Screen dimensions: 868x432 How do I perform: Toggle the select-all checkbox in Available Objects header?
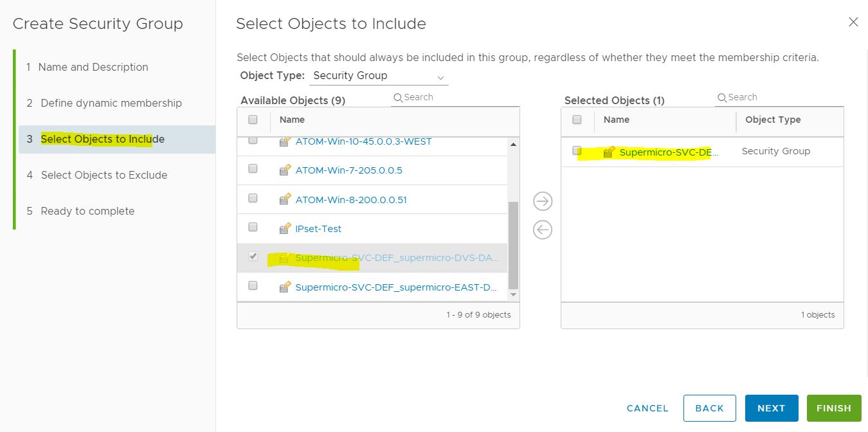pos(253,120)
